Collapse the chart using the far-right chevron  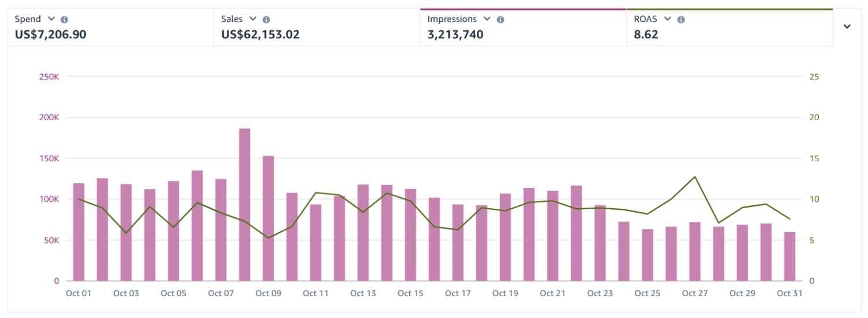847,27
